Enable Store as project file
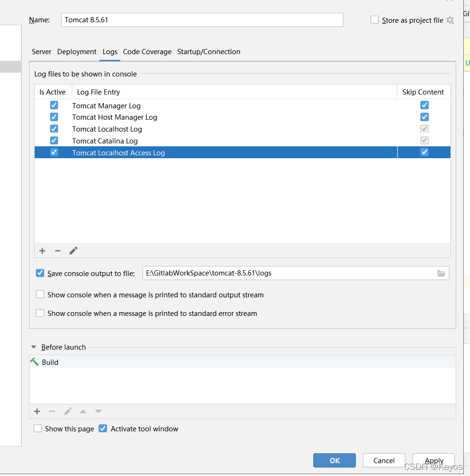The height and width of the screenshot is (476, 470). (x=374, y=19)
